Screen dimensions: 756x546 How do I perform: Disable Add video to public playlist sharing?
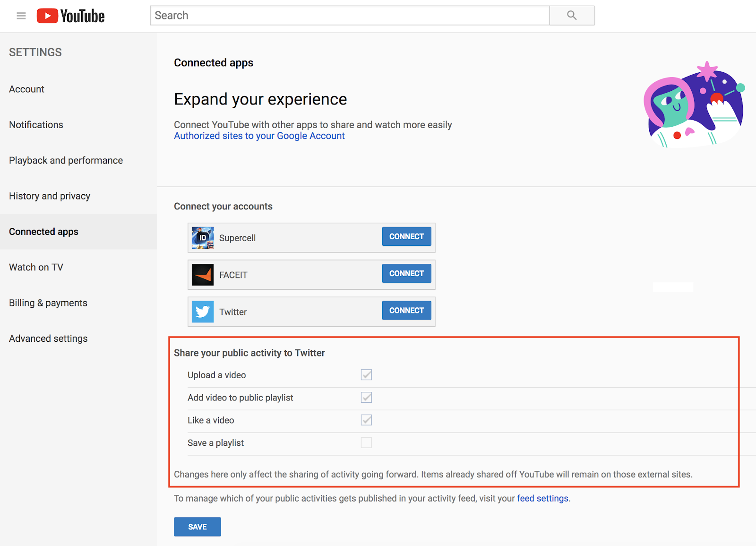[366, 397]
